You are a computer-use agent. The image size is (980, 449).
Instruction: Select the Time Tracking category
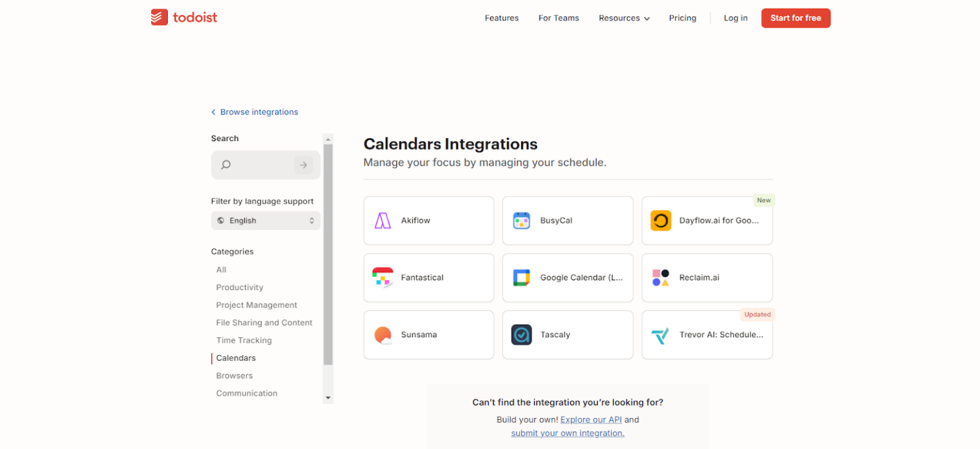(244, 340)
